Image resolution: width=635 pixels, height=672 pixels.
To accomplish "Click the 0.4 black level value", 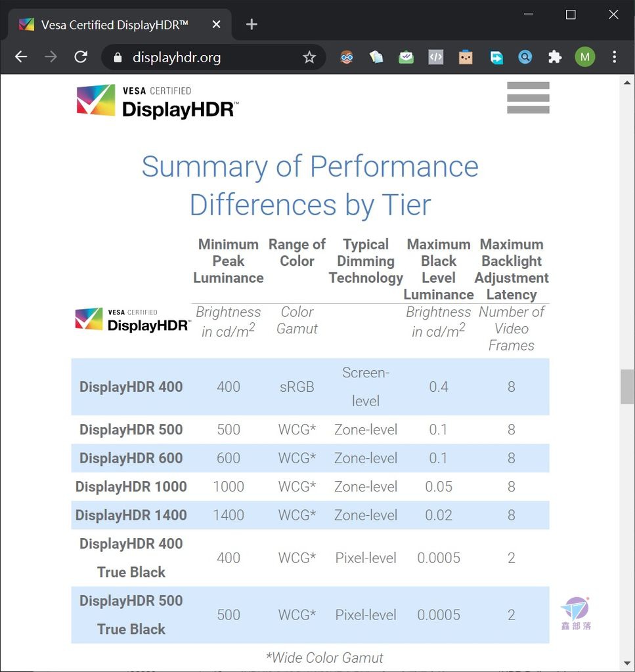I will pos(439,387).
